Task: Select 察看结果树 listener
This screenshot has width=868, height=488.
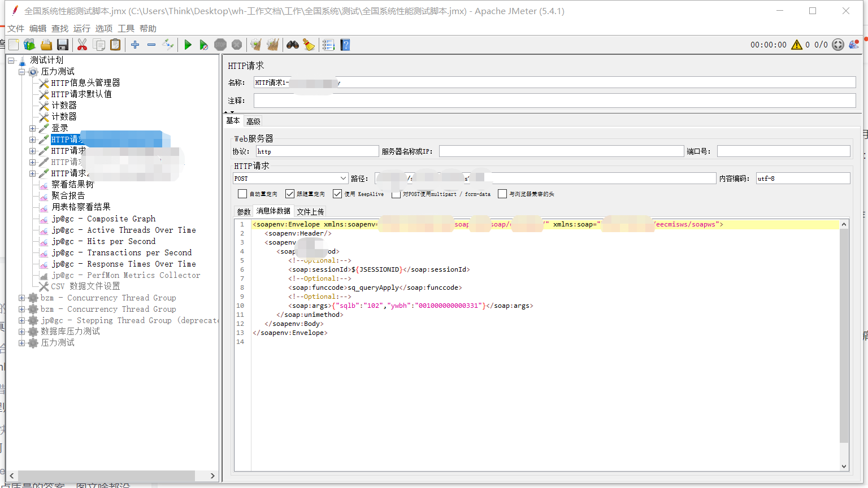Action: click(73, 185)
